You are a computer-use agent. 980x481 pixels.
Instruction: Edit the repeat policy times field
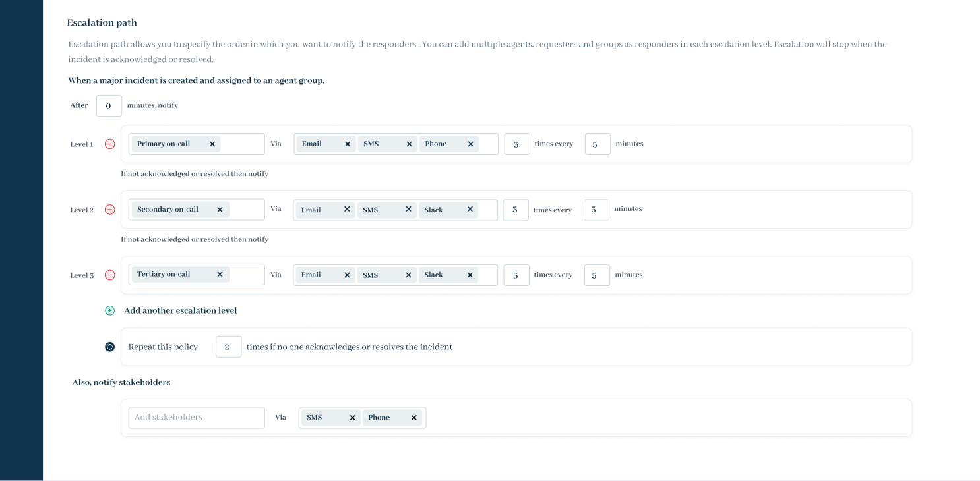pyautogui.click(x=228, y=347)
